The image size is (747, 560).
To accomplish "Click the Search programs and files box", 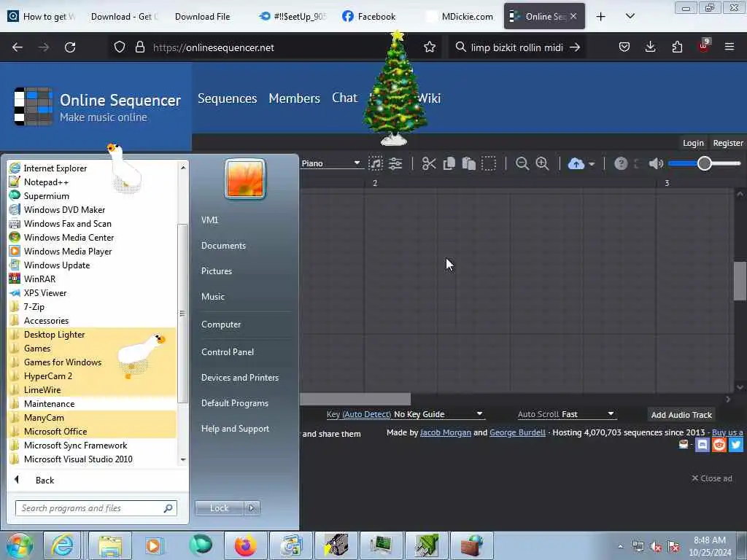I will point(96,508).
